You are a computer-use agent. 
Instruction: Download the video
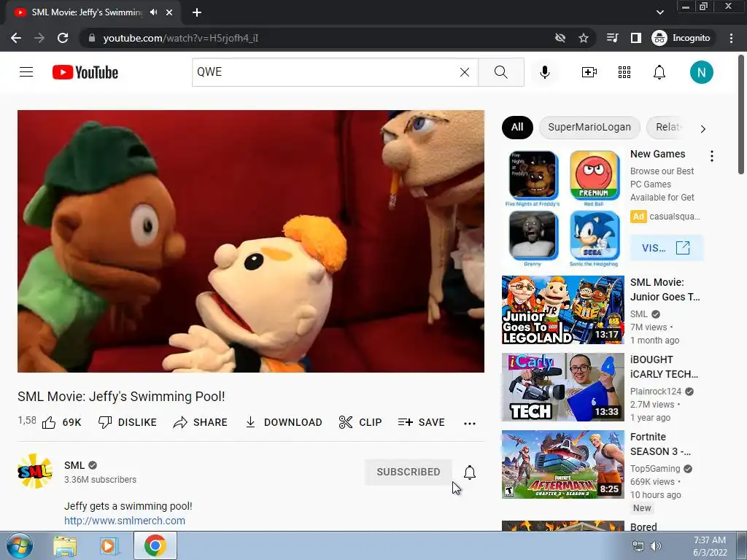click(x=284, y=422)
